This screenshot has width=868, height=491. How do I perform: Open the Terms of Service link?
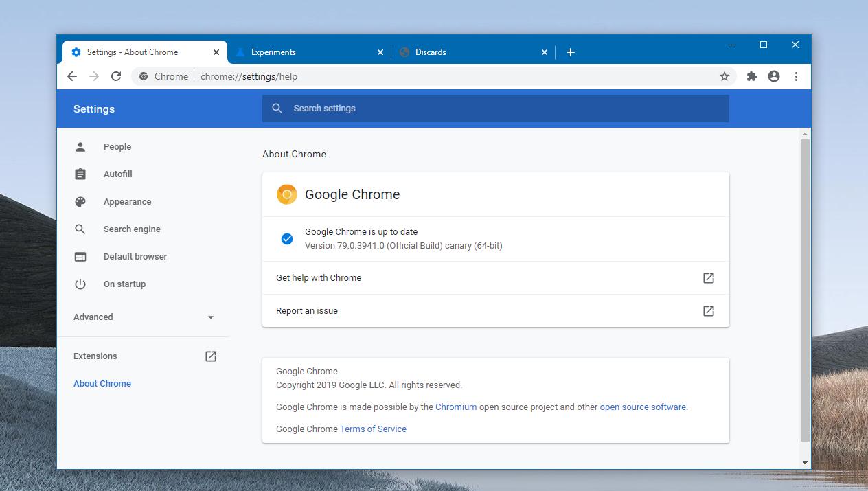(373, 429)
